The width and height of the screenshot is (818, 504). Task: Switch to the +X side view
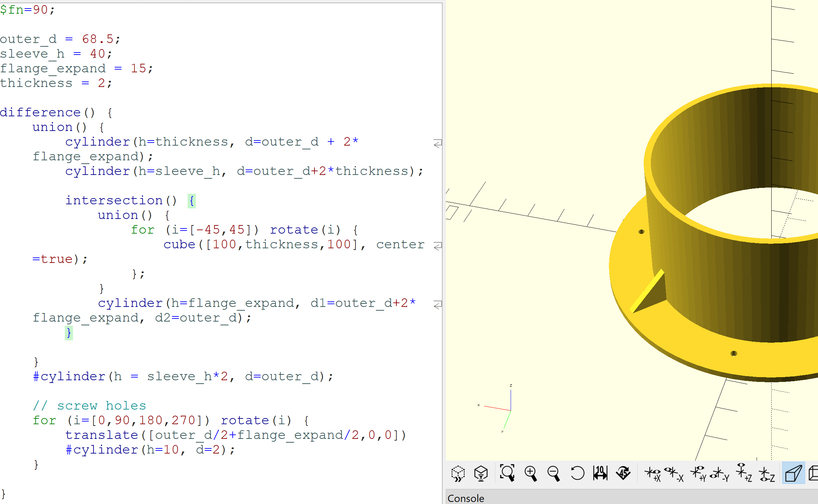(653, 474)
